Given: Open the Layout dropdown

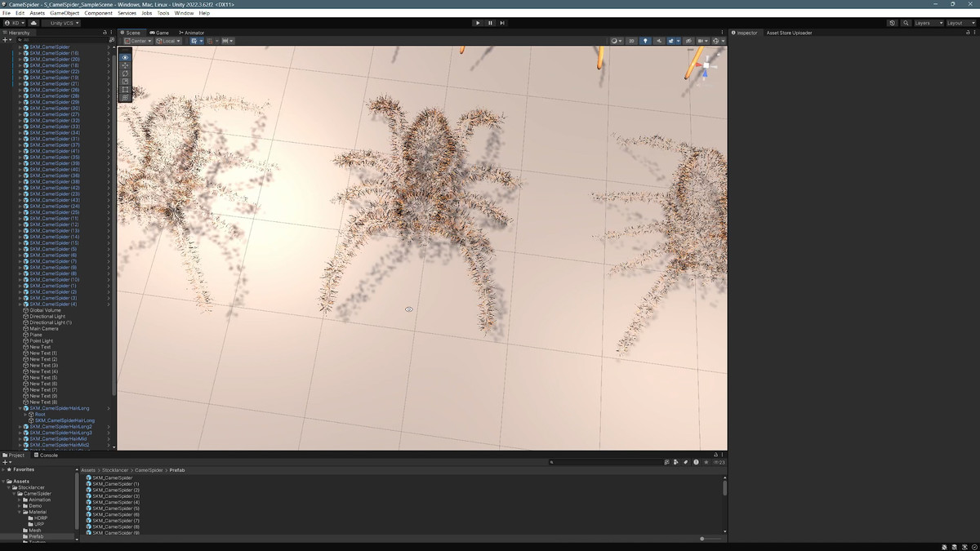Looking at the screenshot, I should [960, 23].
